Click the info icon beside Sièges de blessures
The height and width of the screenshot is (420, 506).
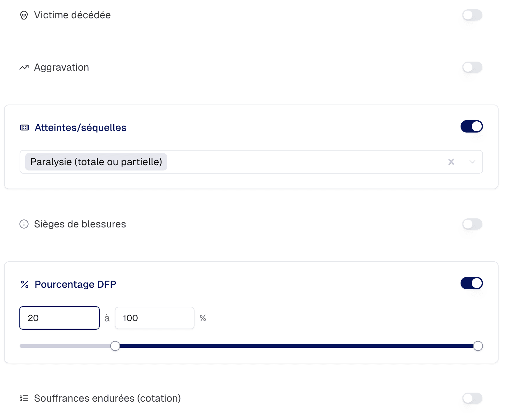tap(24, 224)
